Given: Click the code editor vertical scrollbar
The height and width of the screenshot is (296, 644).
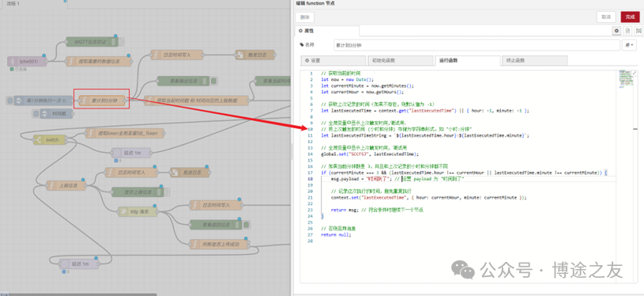Looking at the screenshot, I should point(635,176).
